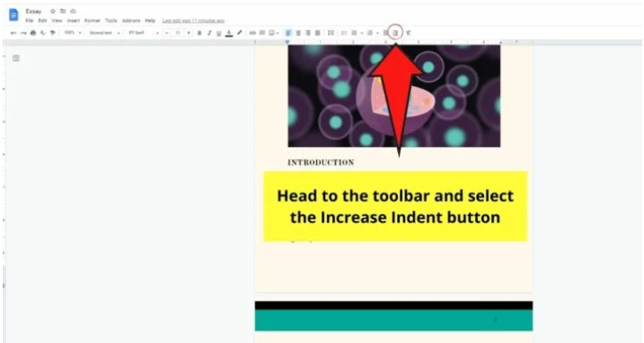Increase the font size
The height and width of the screenshot is (343, 644).
coord(189,33)
